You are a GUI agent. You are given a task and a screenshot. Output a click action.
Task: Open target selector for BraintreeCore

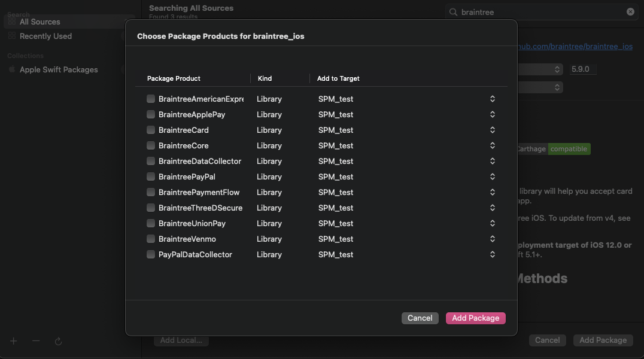coord(493,146)
